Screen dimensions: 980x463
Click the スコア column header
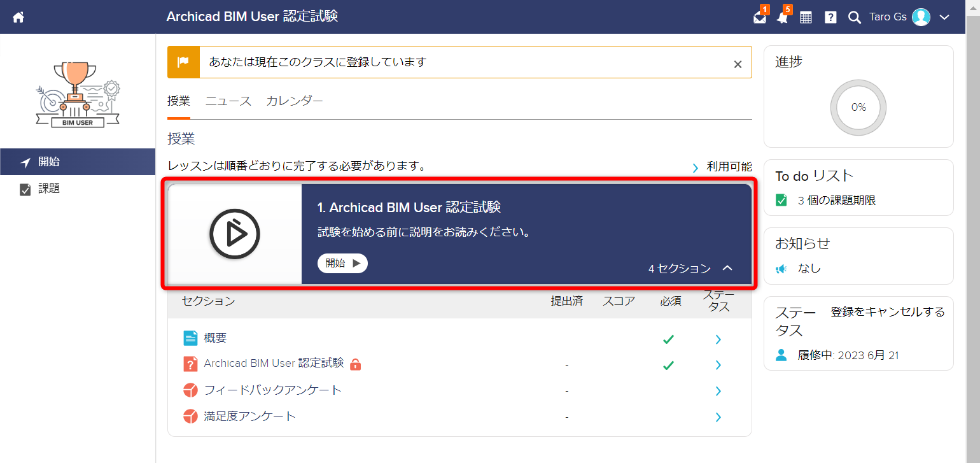pos(619,301)
